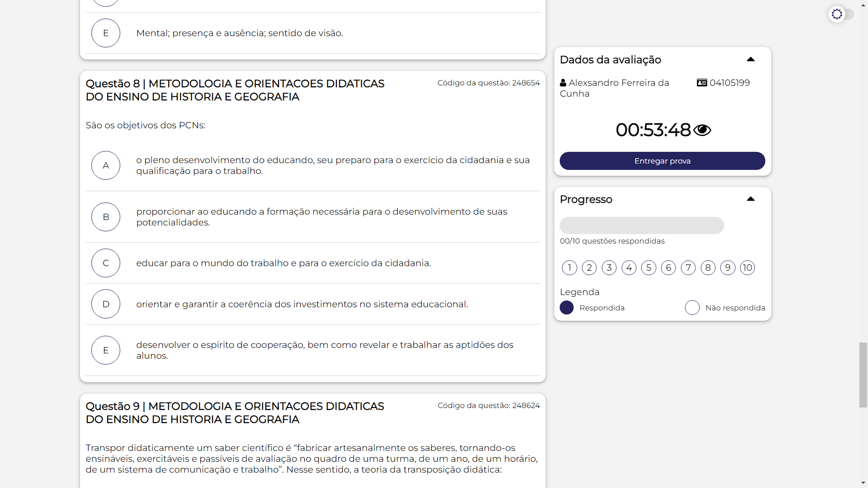The image size is (868, 488).
Task: Go to question 3 in progress
Action: (x=609, y=268)
